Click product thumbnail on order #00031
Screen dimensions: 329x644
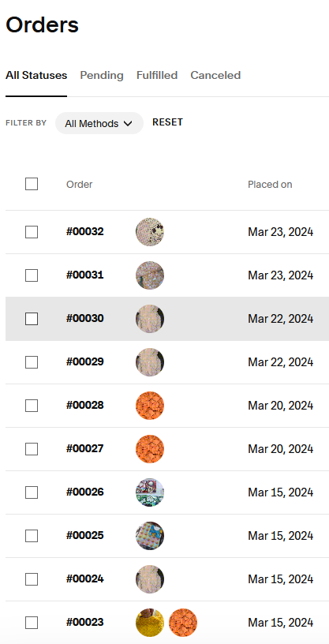point(150,275)
